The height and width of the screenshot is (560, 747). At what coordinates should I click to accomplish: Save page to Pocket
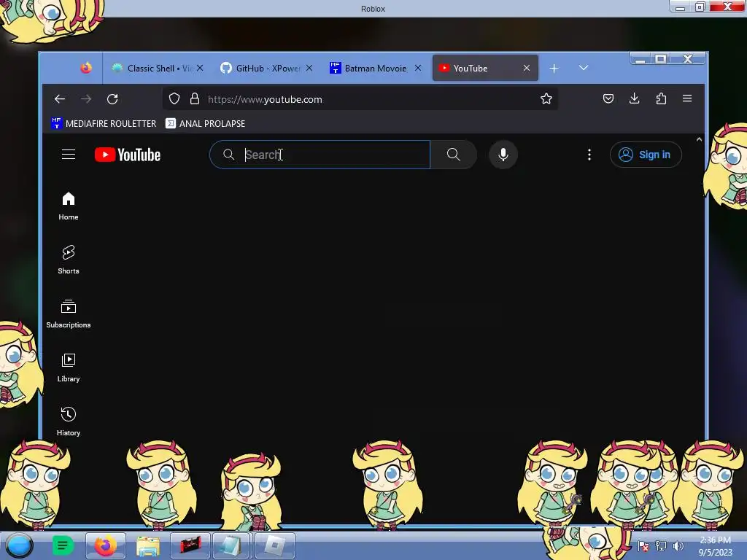608,98
